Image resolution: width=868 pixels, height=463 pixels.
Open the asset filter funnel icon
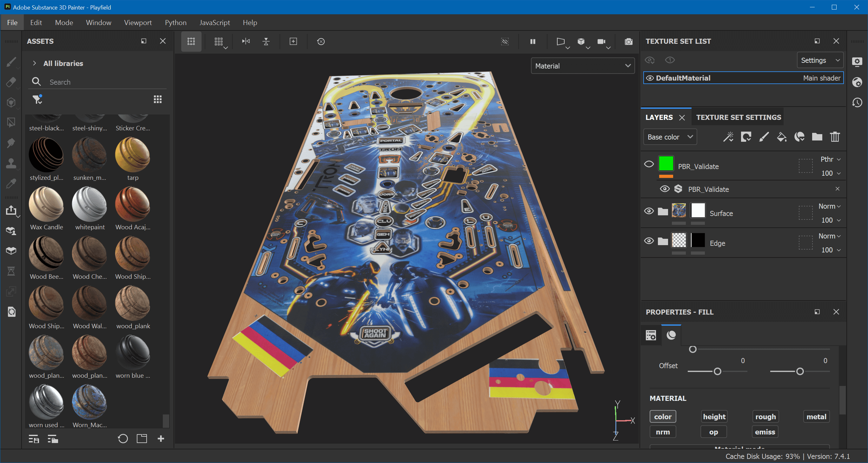click(37, 99)
